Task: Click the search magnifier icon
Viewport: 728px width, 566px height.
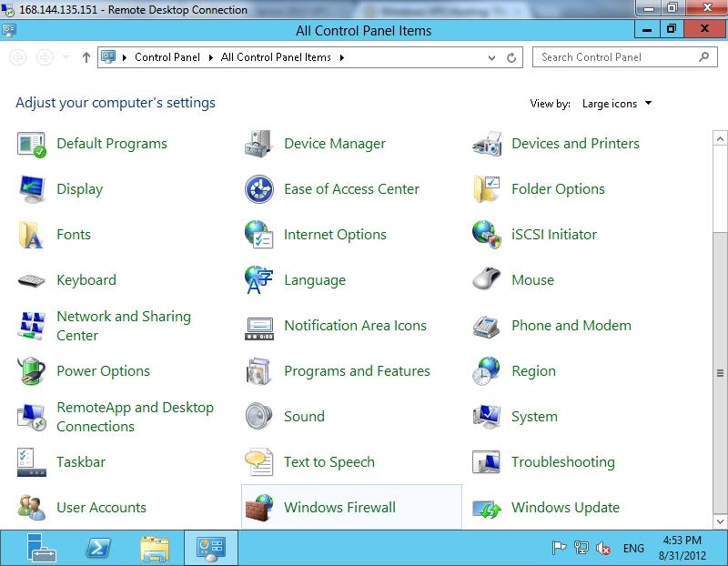Action: pos(703,57)
